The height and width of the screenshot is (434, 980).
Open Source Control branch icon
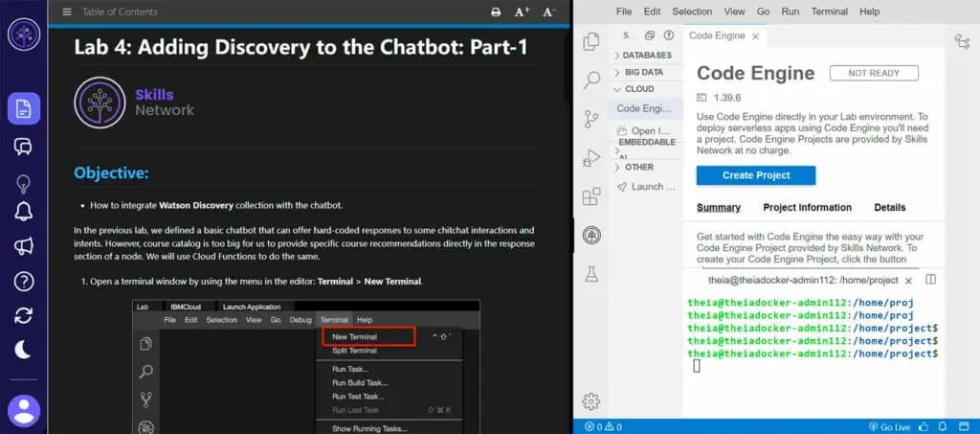click(590, 119)
